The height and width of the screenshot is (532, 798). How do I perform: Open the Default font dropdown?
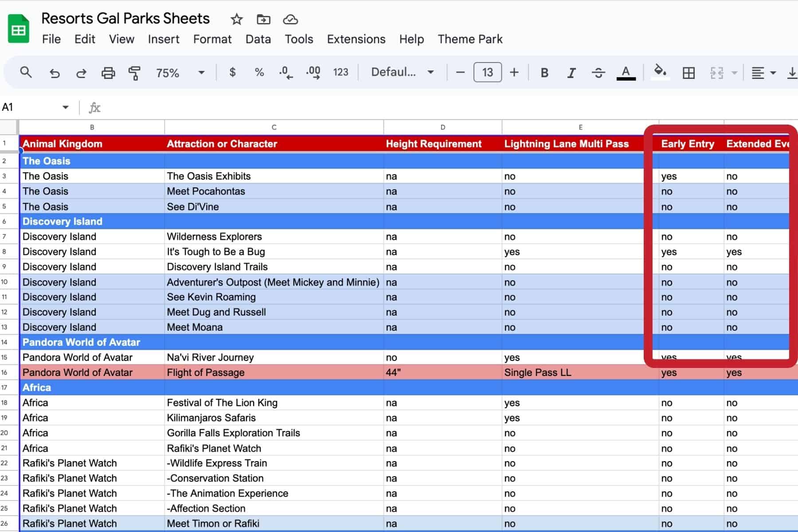point(402,72)
